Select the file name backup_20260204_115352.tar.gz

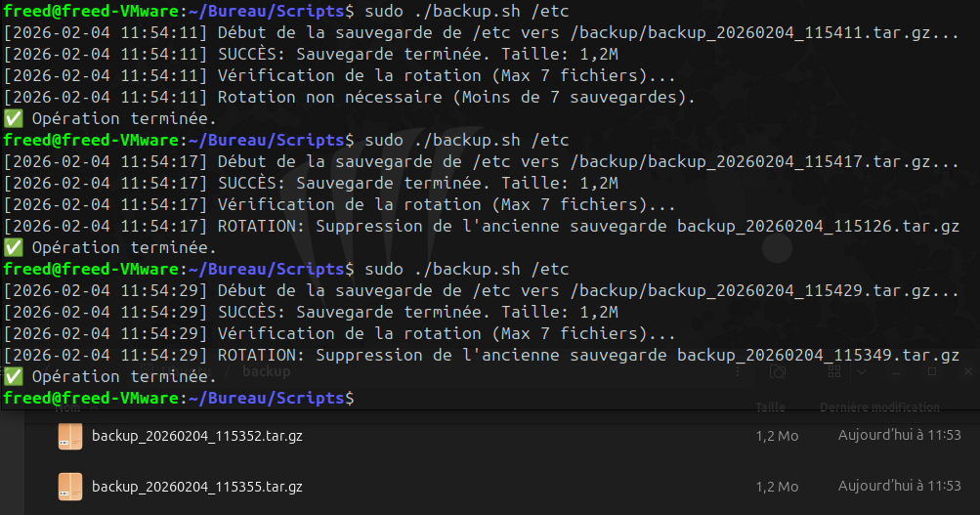(196, 436)
